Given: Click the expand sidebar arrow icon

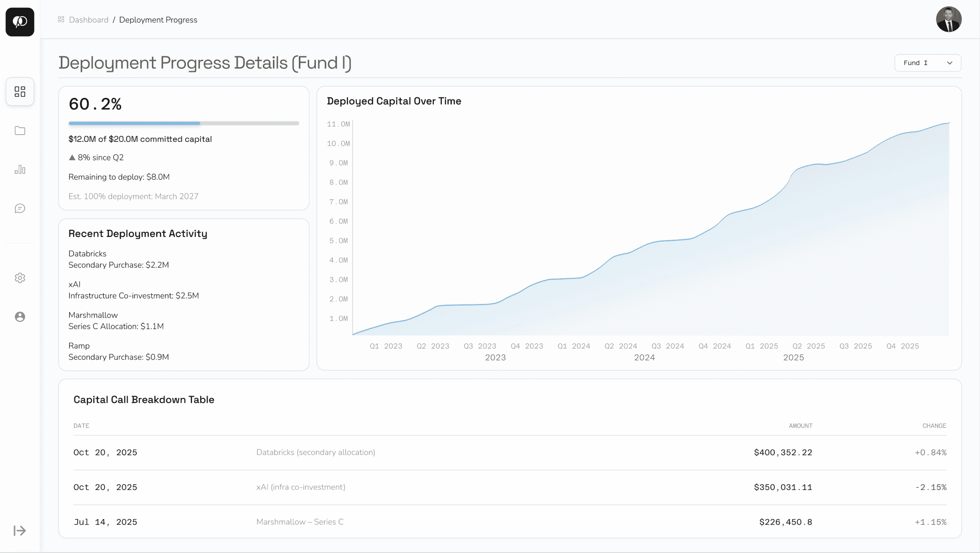Looking at the screenshot, I should 20,531.
